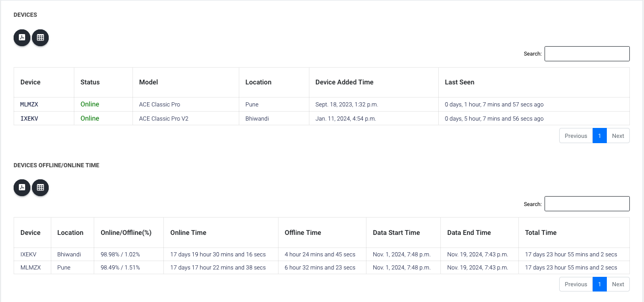Select page 1 in Devices pagination
The width and height of the screenshot is (644, 302).
coord(599,136)
